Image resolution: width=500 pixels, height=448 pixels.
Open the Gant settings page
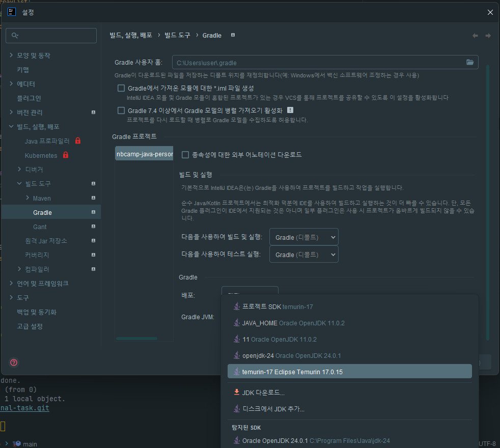[40, 227]
